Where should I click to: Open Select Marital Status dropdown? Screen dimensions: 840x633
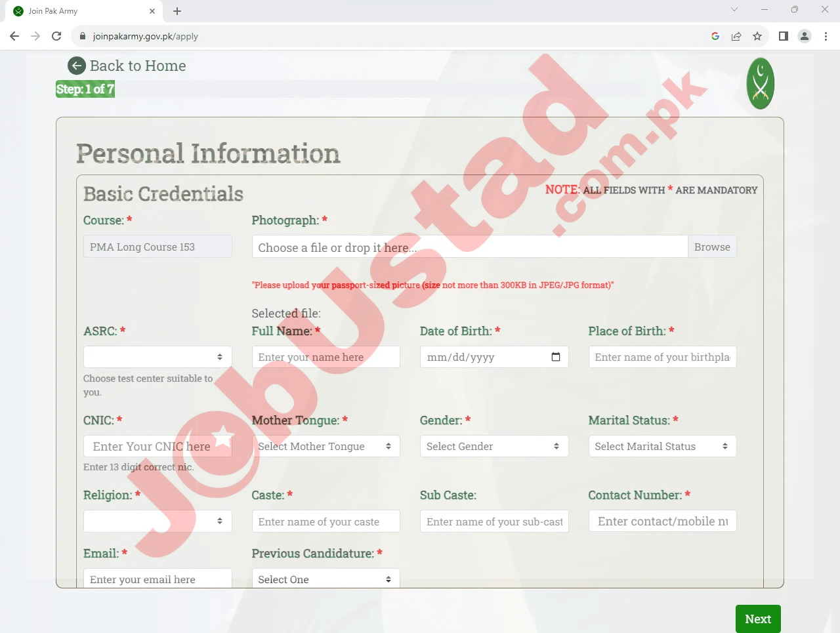point(663,446)
